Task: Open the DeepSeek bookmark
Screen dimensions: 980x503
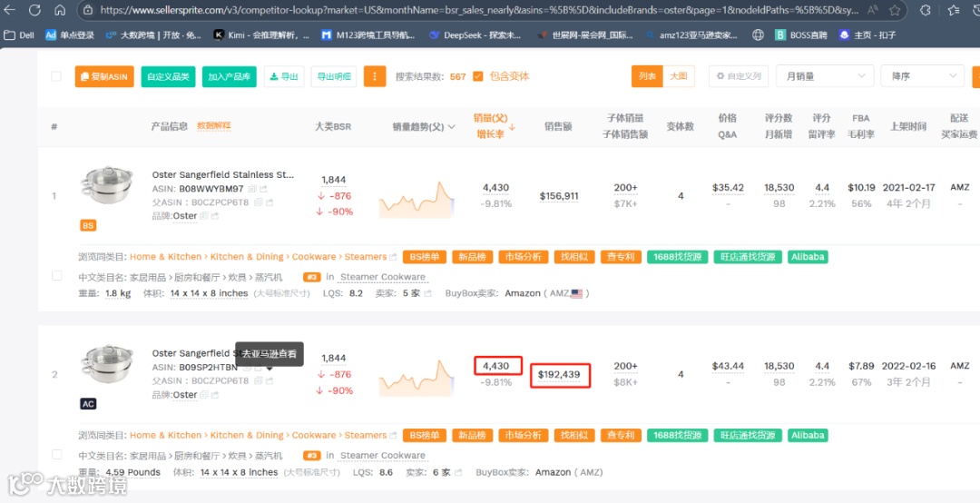Action: pos(475,35)
